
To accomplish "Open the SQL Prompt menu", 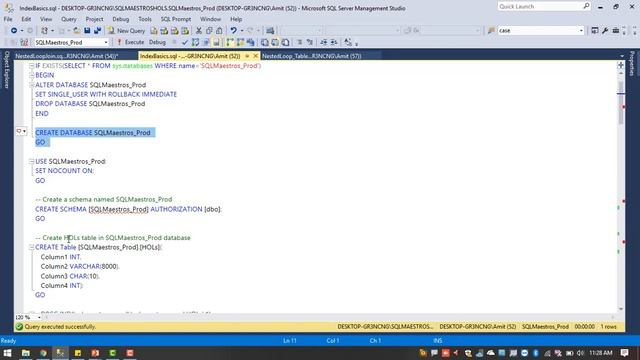I will [x=176, y=19].
